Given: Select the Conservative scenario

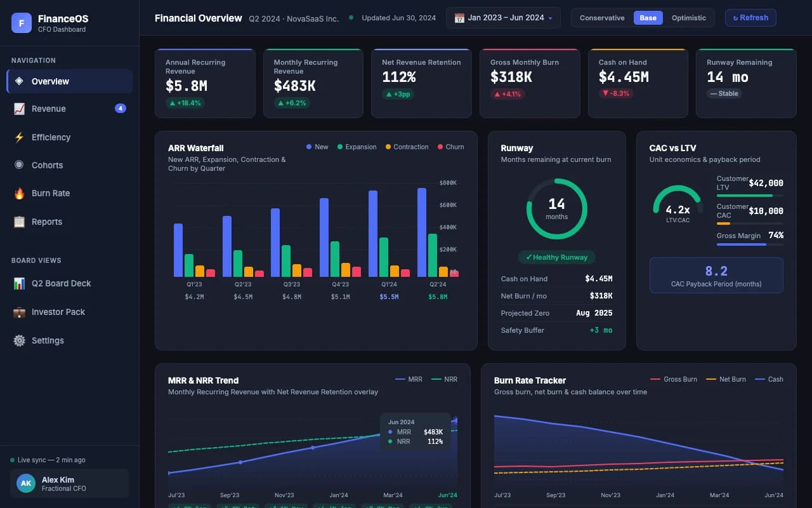Looking at the screenshot, I should (x=601, y=18).
